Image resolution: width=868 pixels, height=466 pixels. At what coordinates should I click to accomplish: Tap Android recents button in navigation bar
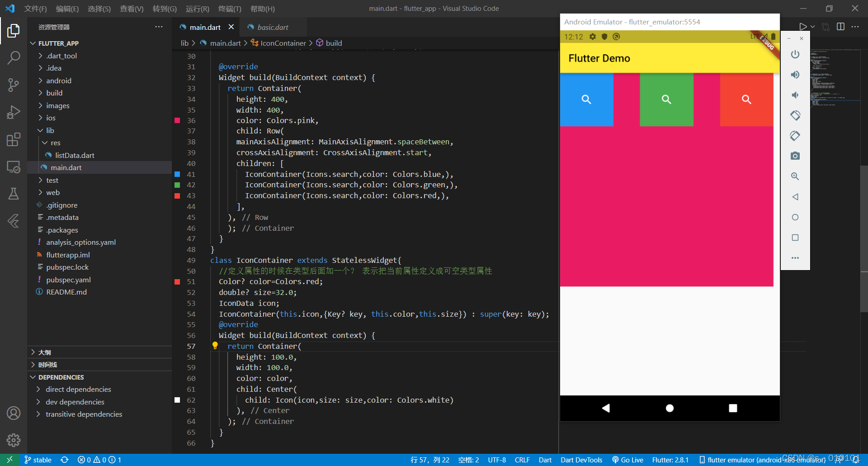(733, 408)
